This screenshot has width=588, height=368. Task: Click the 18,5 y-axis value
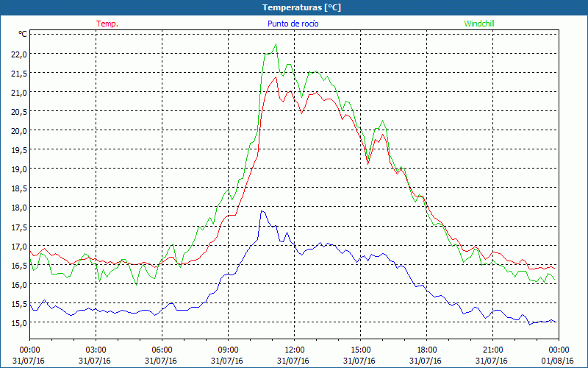coord(20,188)
